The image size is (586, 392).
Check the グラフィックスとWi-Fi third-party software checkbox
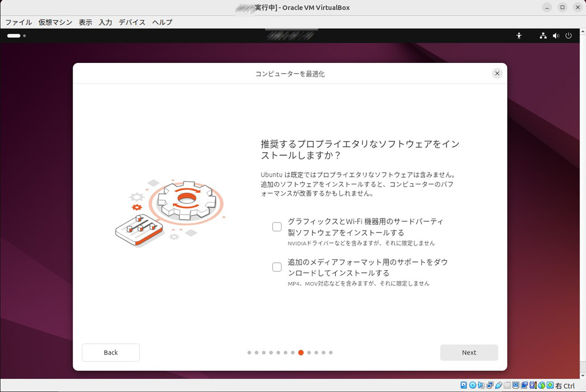click(x=277, y=227)
